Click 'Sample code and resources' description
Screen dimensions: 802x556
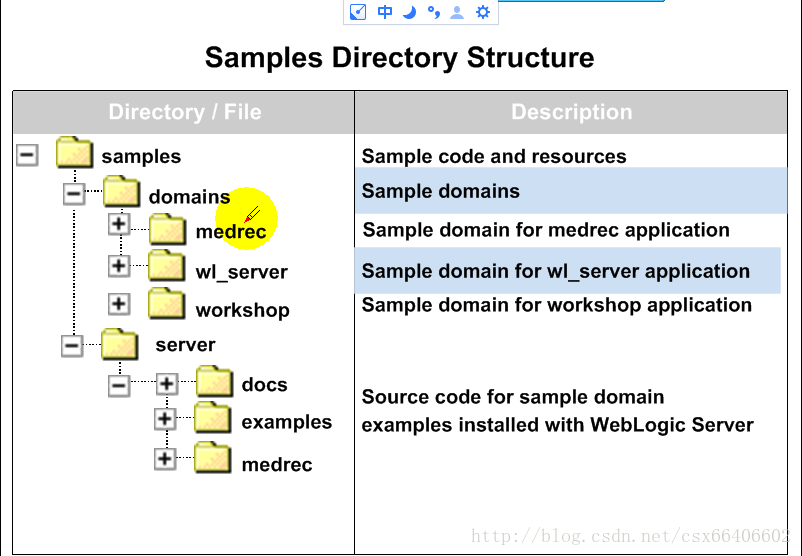click(494, 157)
